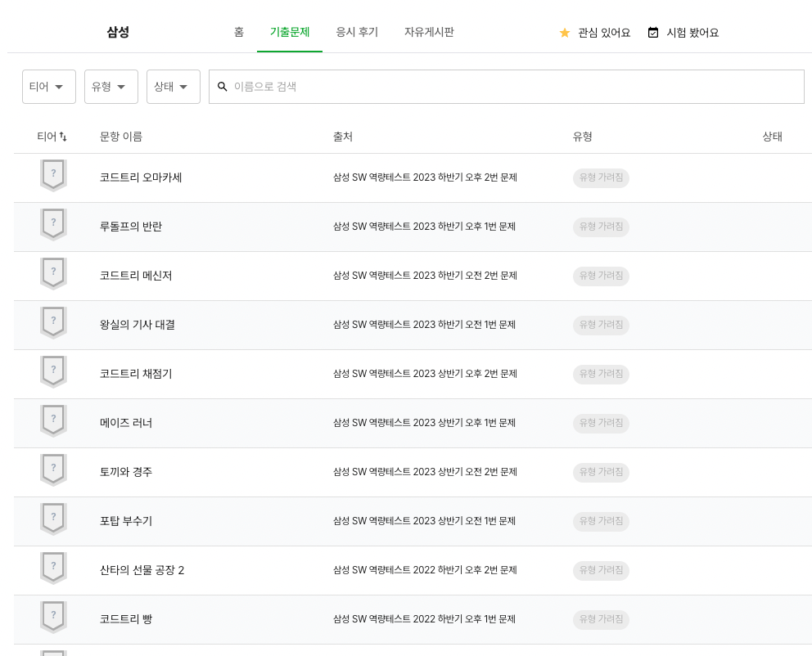The height and width of the screenshot is (656, 812).
Task: Reveal 유형 가려짐 badge for 루돌프의 반란
Action: click(x=601, y=227)
